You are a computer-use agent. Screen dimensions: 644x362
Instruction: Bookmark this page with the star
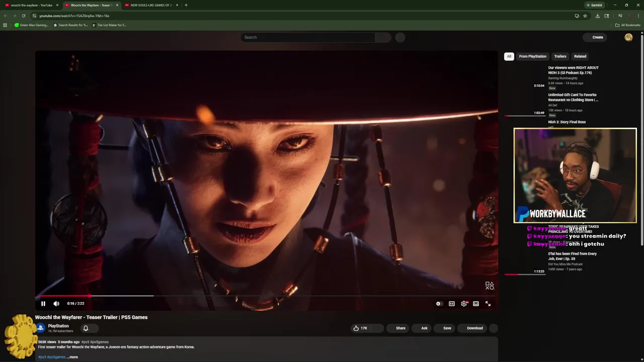coord(585,16)
